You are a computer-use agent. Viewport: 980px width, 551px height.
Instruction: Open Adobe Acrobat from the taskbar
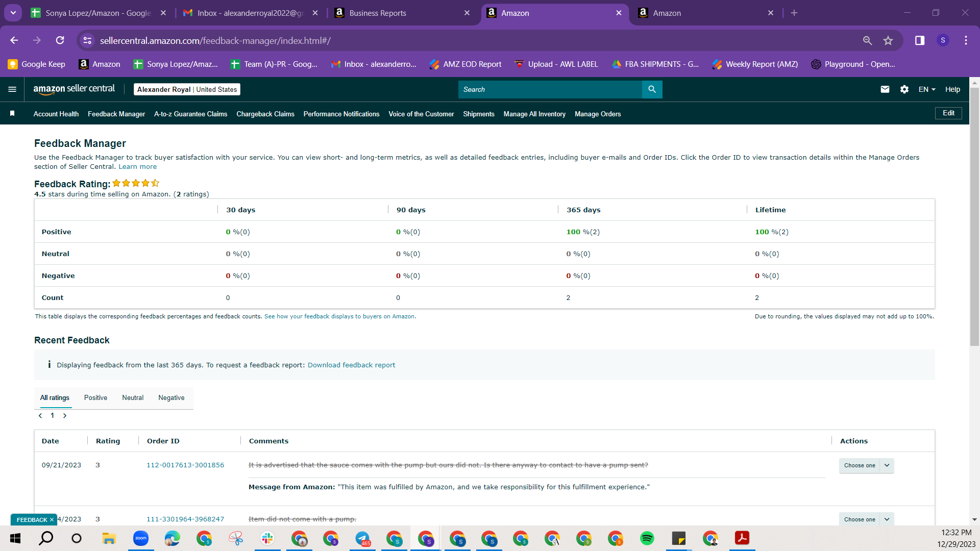[x=742, y=538]
